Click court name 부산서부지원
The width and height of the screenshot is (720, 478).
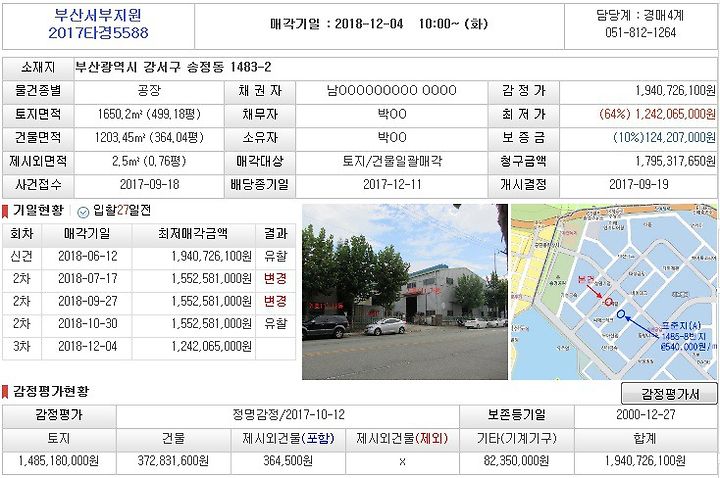pyautogui.click(x=98, y=15)
